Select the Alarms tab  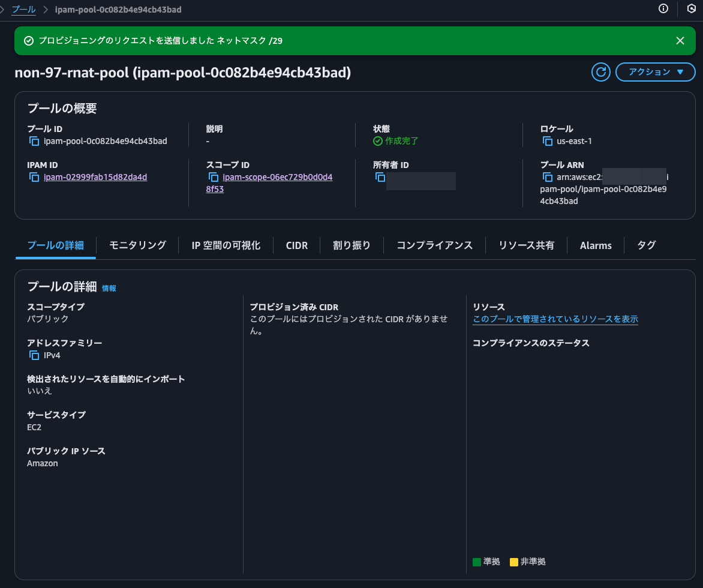click(x=596, y=245)
